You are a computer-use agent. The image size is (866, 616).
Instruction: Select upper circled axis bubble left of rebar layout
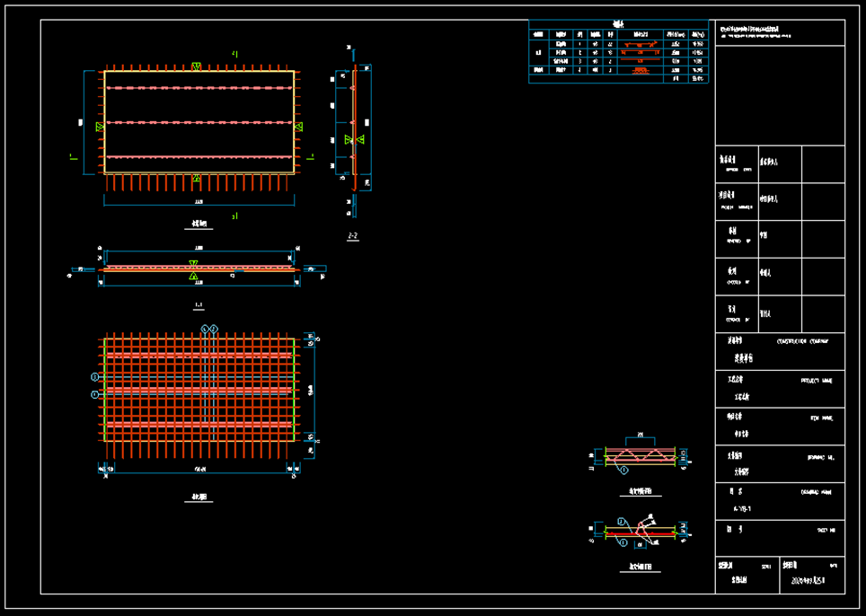pyautogui.click(x=95, y=377)
